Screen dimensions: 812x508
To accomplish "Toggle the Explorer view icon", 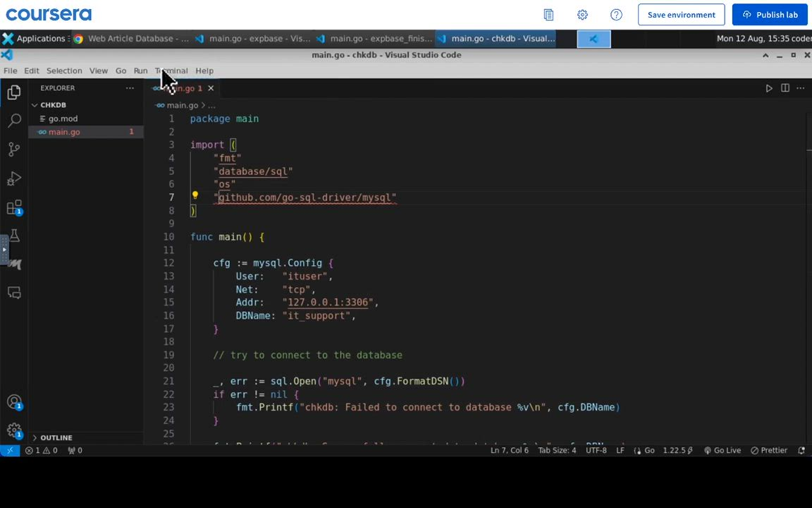I will pyautogui.click(x=14, y=92).
